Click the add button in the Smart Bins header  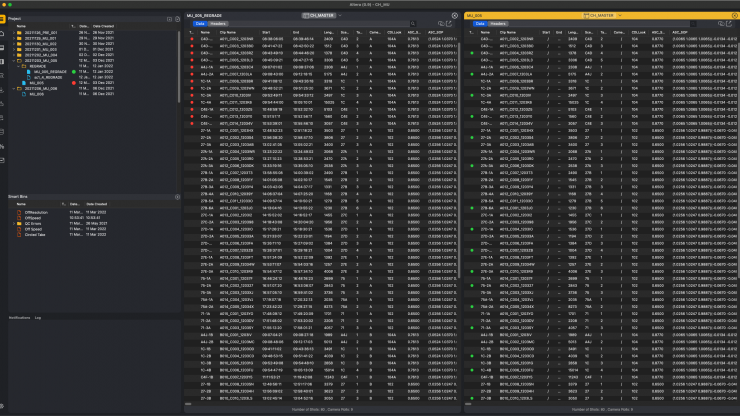(177, 196)
